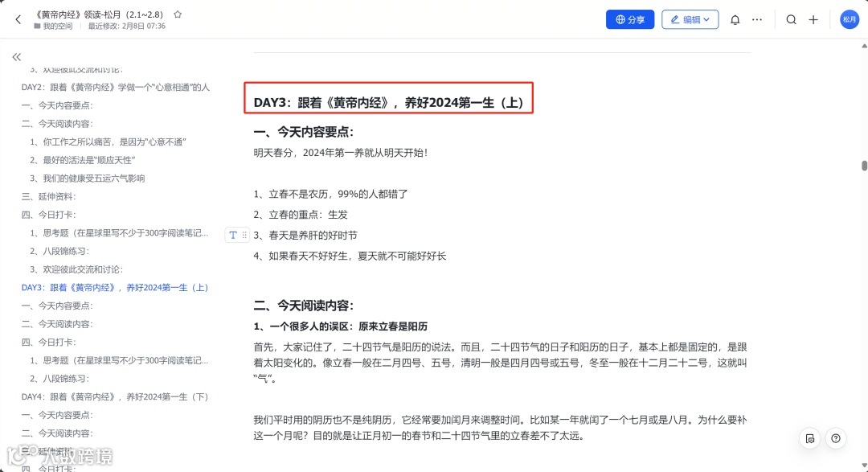868x472 pixels.
Task: Click the DAY3 main heading in the document
Action: click(389, 102)
